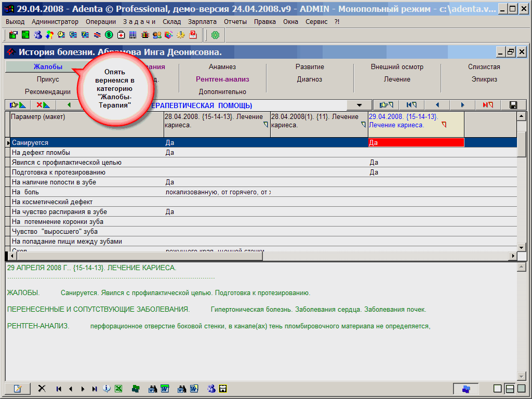Open marker on the 28.04.2008(1) column header

point(363,125)
